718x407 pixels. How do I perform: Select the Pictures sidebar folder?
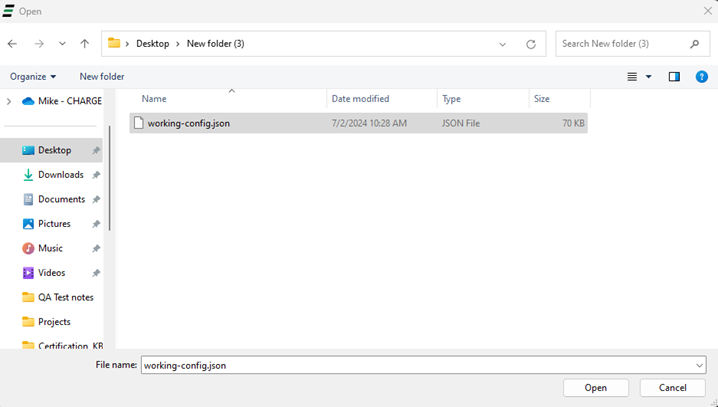pyautogui.click(x=54, y=224)
